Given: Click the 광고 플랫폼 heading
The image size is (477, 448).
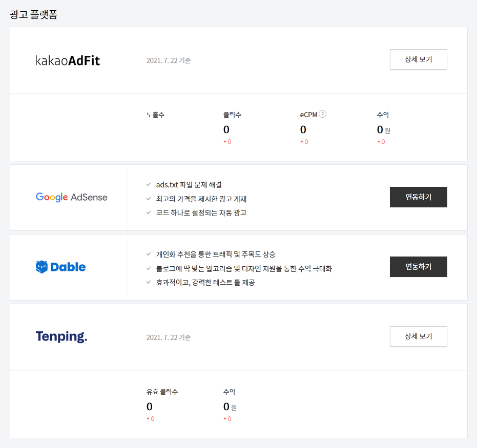Looking at the screenshot, I should tap(33, 14).
